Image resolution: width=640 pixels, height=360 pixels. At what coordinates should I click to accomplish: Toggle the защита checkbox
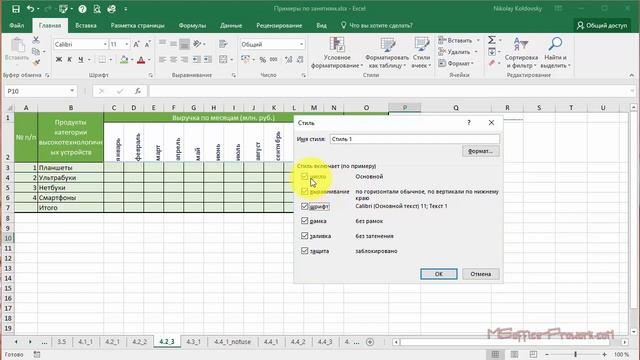click(x=304, y=251)
